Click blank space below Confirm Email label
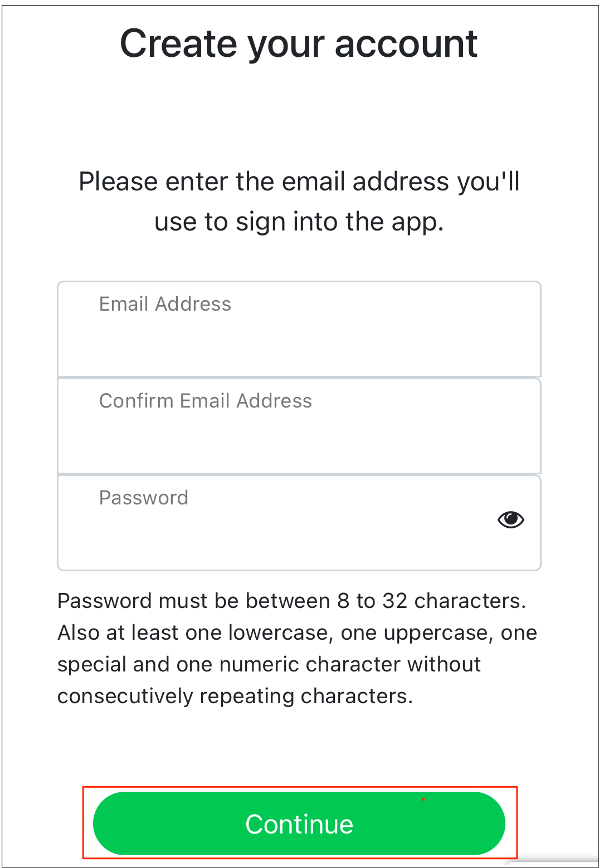The width and height of the screenshot is (599, 868). pyautogui.click(x=299, y=445)
